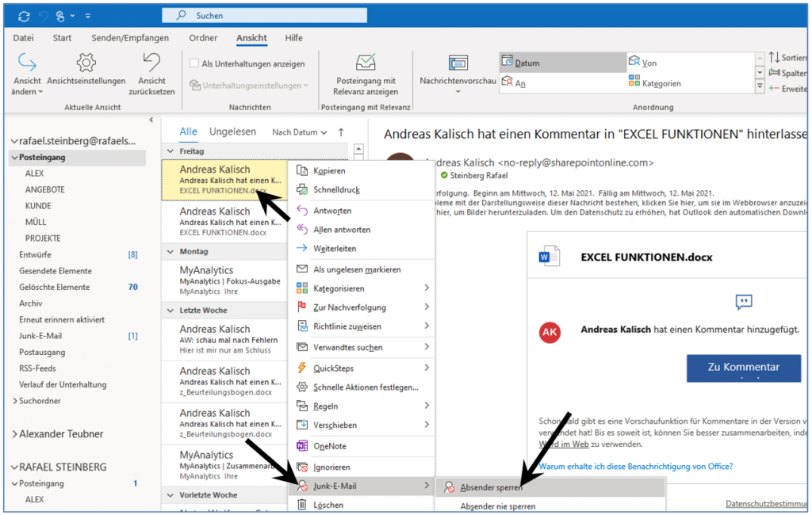Collapse the Freitag message group
812x515 pixels.
pyautogui.click(x=170, y=151)
